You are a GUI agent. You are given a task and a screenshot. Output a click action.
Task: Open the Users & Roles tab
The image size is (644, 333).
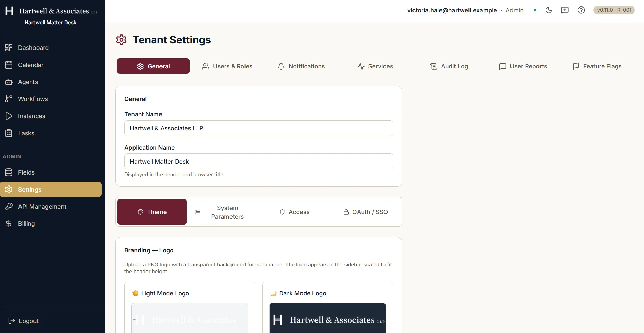tap(227, 66)
